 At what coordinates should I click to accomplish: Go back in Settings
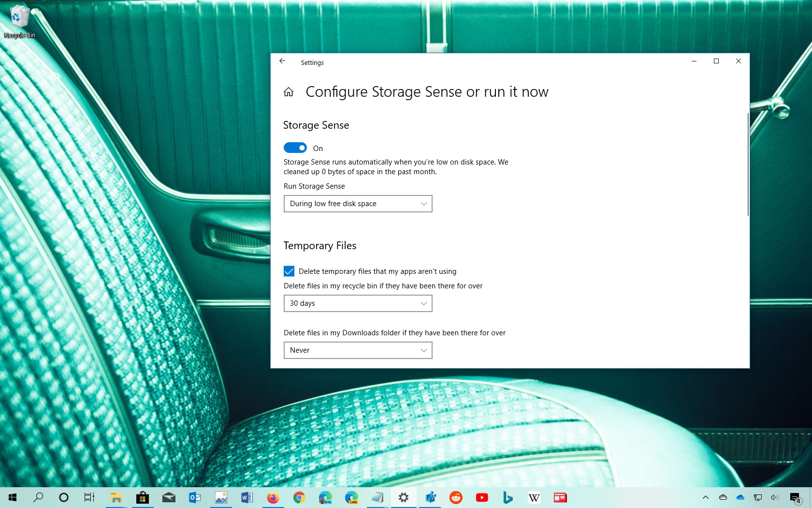tap(282, 61)
